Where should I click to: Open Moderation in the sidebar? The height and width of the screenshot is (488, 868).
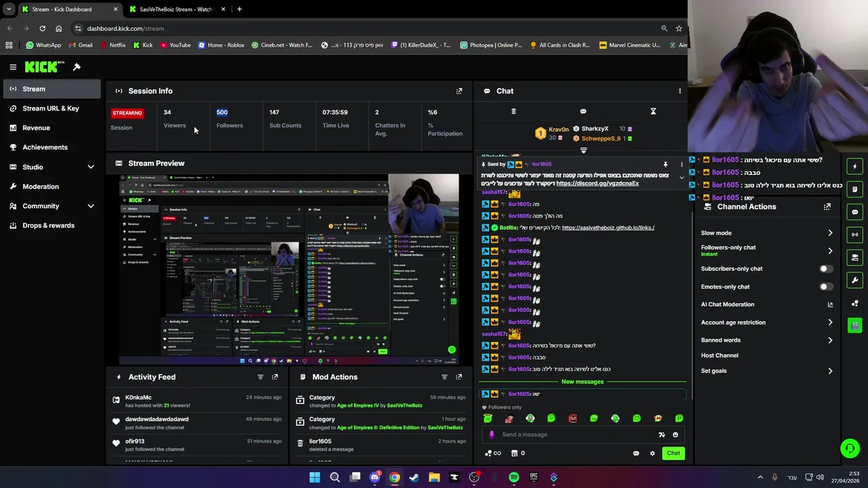[52, 186]
